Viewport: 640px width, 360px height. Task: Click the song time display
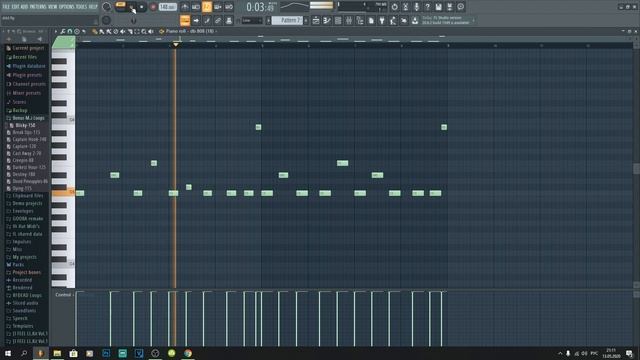pyautogui.click(x=261, y=7)
